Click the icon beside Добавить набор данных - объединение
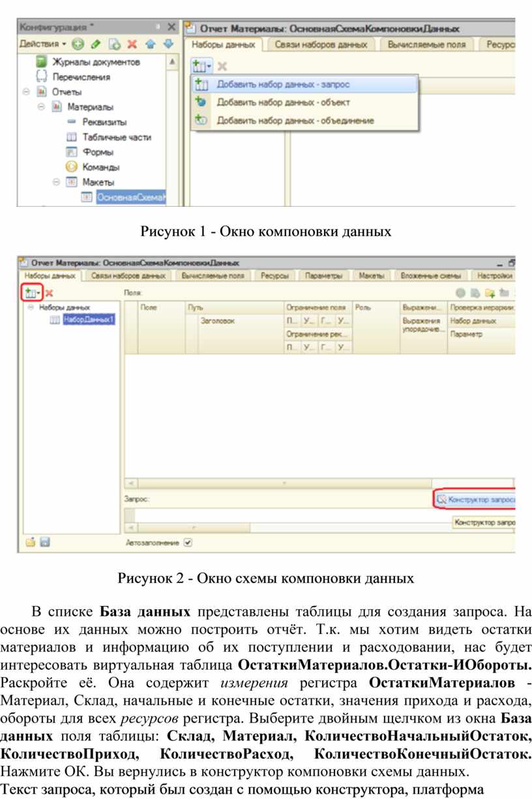The width and height of the screenshot is (532, 799). [201, 121]
